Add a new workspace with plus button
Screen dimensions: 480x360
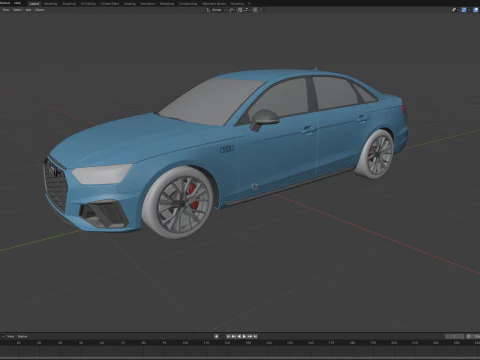(249, 4)
